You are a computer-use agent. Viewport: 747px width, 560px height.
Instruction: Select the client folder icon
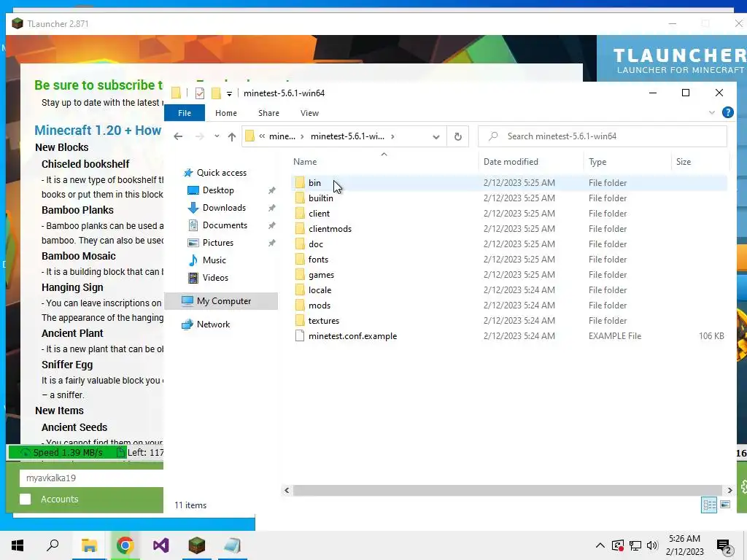coord(300,214)
